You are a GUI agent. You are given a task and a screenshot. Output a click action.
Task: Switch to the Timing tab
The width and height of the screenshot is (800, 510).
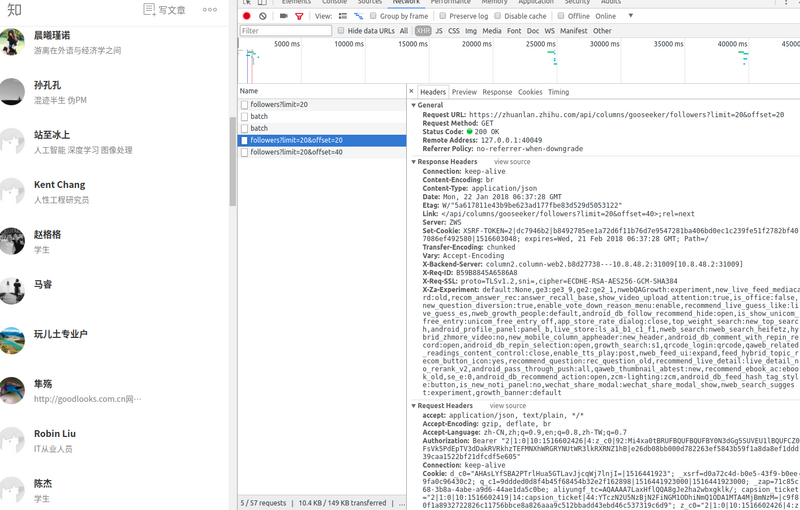tap(558, 92)
